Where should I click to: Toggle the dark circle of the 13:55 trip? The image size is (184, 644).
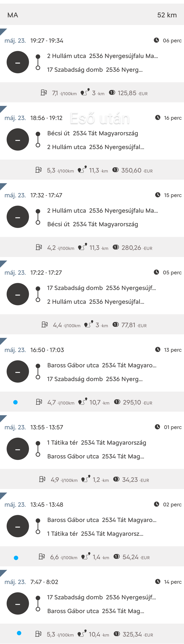pos(18,449)
